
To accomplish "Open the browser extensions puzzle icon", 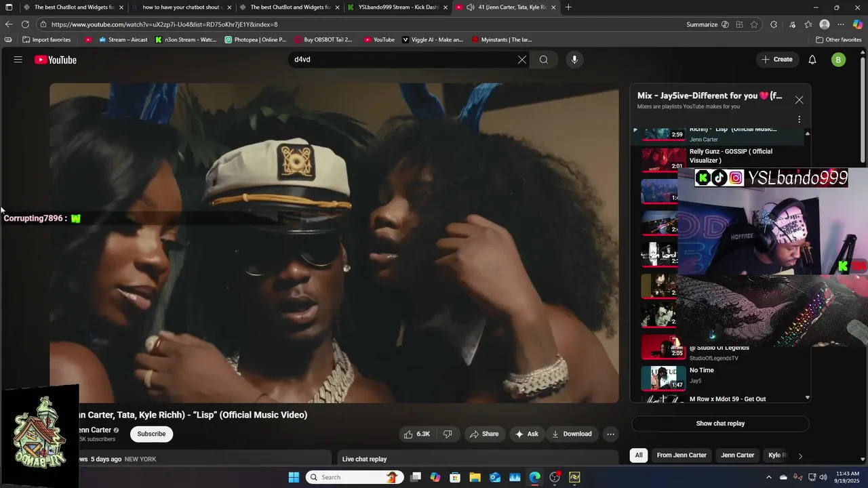I will [x=774, y=24].
